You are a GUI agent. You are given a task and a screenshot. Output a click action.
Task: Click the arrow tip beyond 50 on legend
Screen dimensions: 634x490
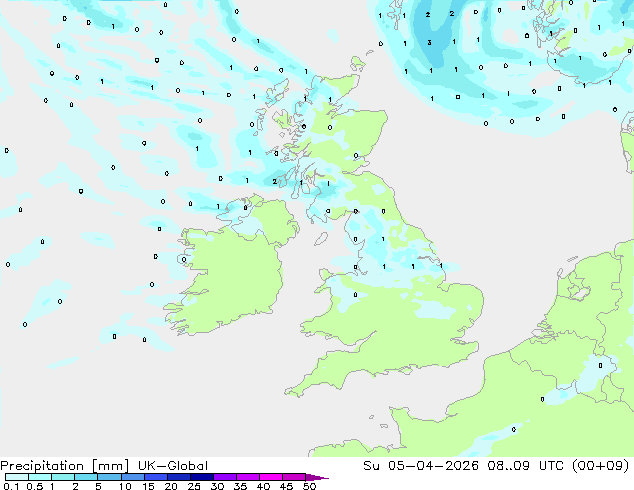317,477
